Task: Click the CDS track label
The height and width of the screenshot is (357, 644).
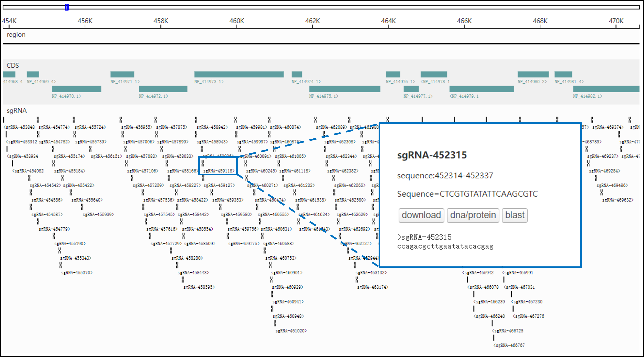Action: coord(13,66)
